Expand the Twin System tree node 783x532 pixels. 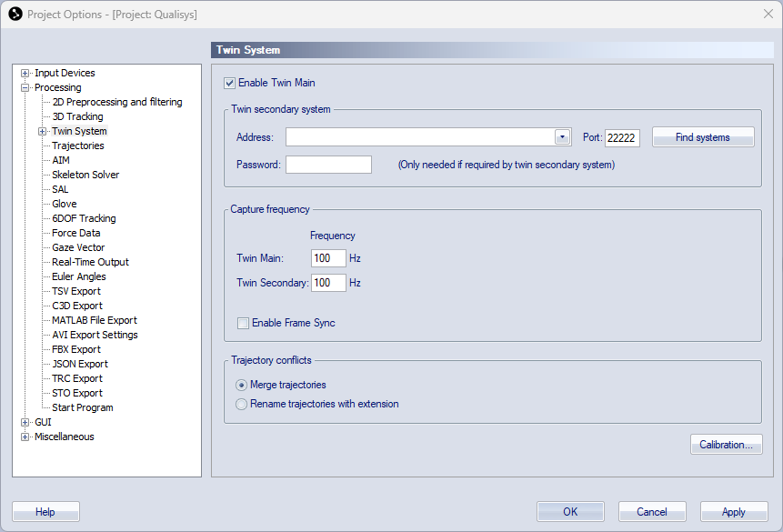pos(43,132)
